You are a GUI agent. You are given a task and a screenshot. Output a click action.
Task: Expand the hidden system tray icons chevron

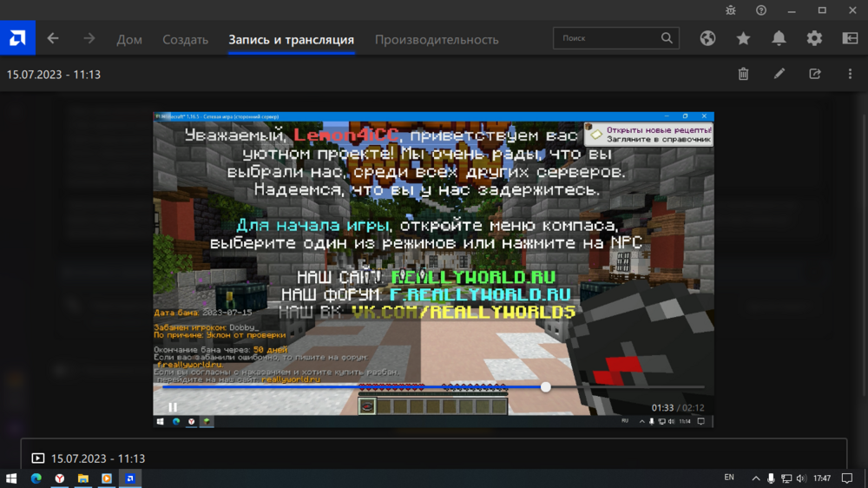click(756, 478)
